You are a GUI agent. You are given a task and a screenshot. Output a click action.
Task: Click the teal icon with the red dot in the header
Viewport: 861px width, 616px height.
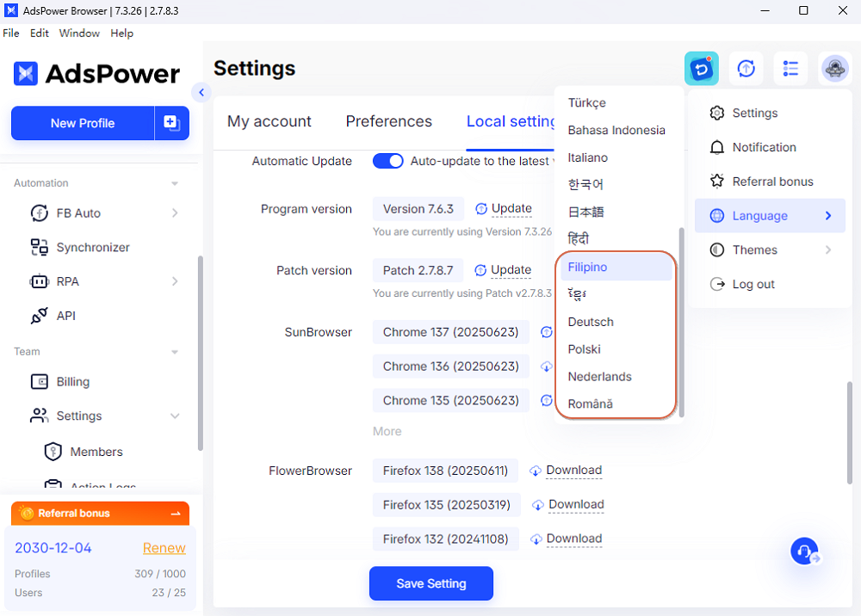click(x=701, y=69)
